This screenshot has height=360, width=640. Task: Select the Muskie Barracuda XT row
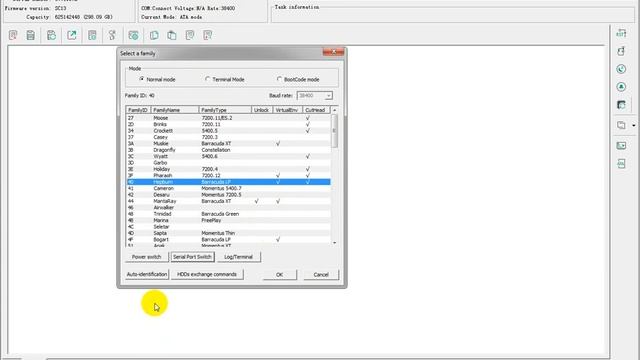[228, 144]
